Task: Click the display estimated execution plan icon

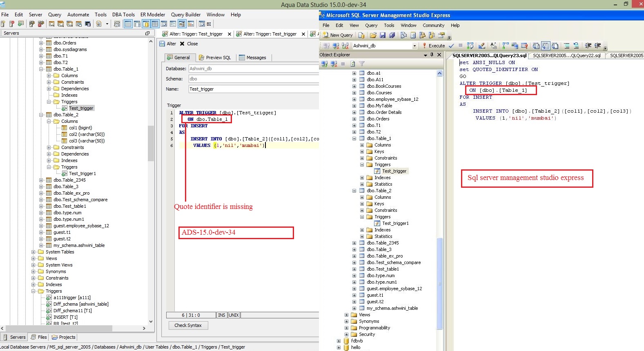Action: click(x=471, y=46)
